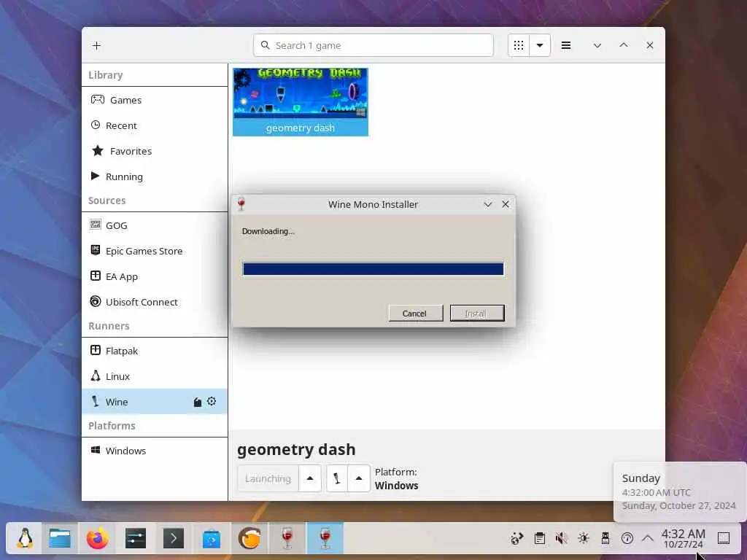The image size is (747, 560).
Task: Open the brightness tray icon
Action: click(583, 539)
